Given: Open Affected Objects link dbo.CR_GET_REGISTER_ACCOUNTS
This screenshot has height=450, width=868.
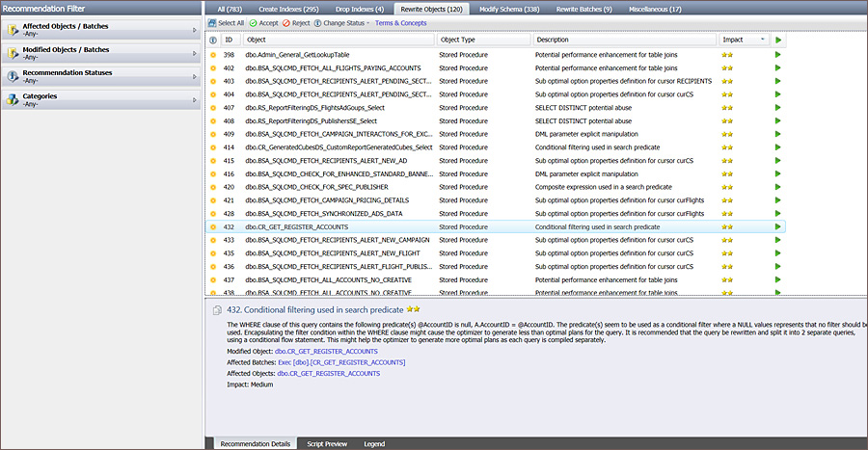Looking at the screenshot, I should click(x=328, y=374).
